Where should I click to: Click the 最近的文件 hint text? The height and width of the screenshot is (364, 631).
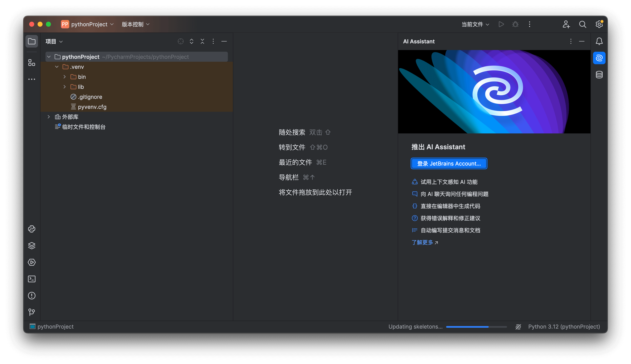(x=295, y=162)
